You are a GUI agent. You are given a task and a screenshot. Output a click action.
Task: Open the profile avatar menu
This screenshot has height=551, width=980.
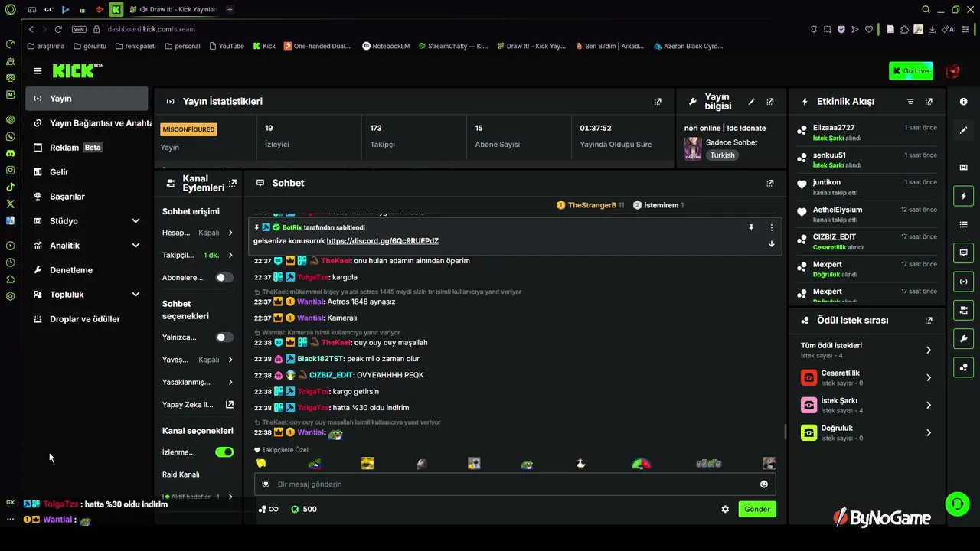[x=952, y=71]
